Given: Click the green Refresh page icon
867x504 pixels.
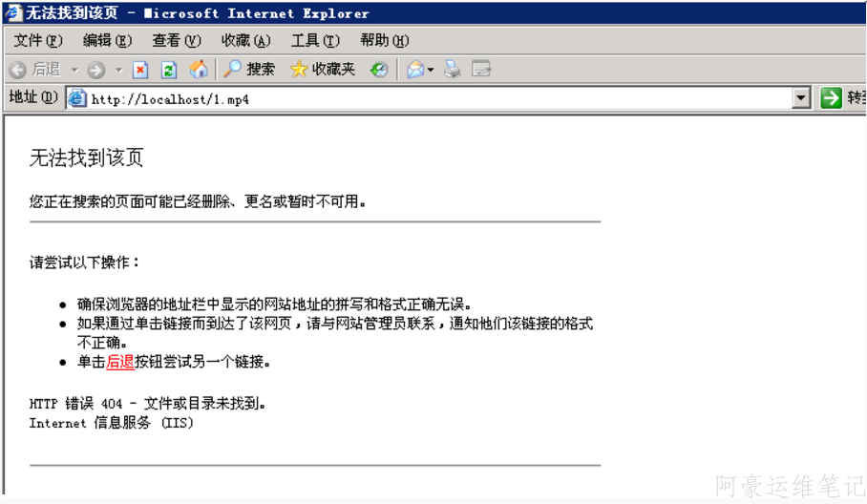Looking at the screenshot, I should pyautogui.click(x=169, y=70).
